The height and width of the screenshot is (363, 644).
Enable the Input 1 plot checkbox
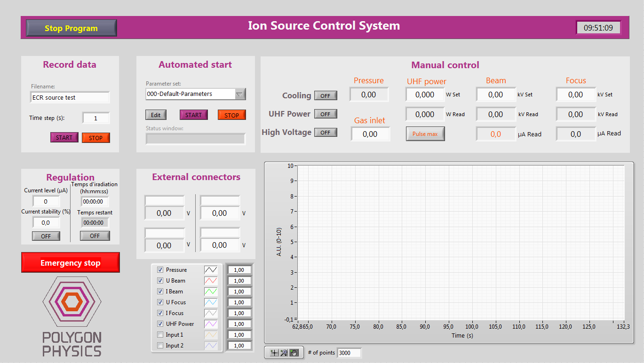point(160,335)
